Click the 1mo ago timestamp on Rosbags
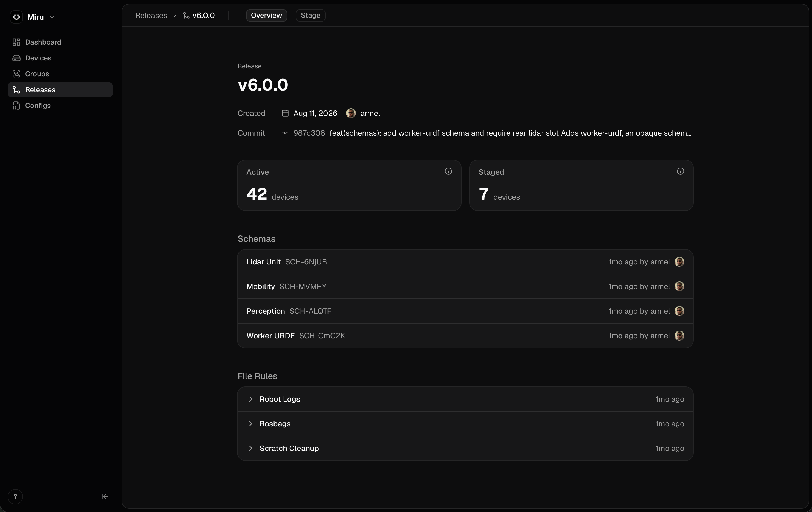This screenshot has width=812, height=512. click(x=669, y=424)
